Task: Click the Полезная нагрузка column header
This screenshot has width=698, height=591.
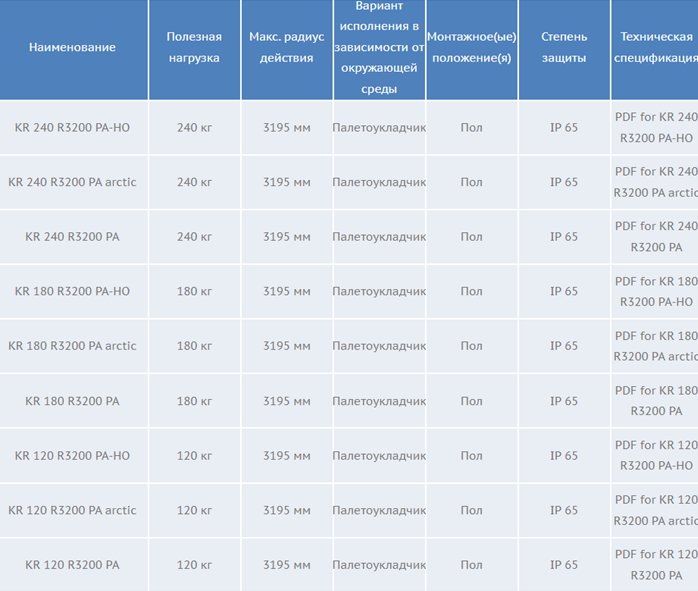Action: tap(194, 47)
